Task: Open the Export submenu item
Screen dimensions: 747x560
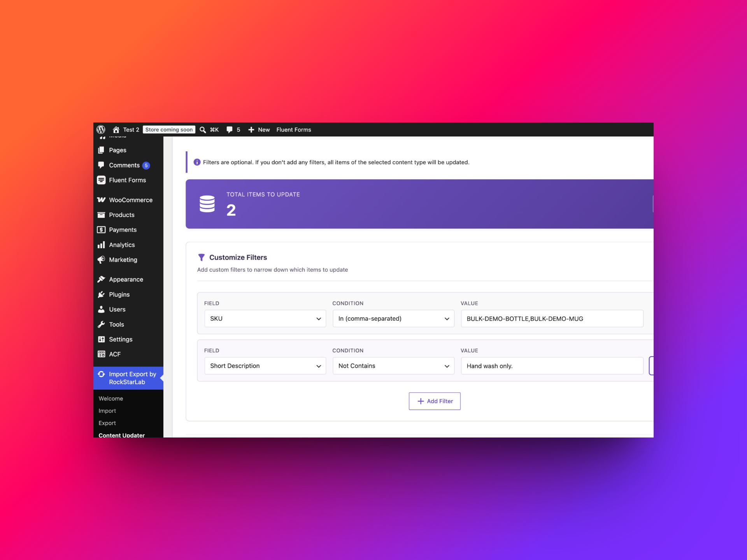Action: [107, 423]
